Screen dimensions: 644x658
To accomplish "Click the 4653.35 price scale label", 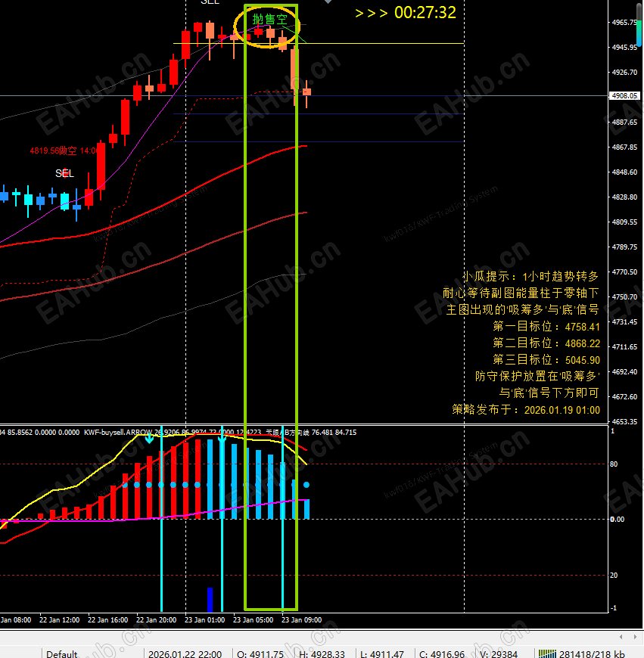I will click(x=624, y=422).
